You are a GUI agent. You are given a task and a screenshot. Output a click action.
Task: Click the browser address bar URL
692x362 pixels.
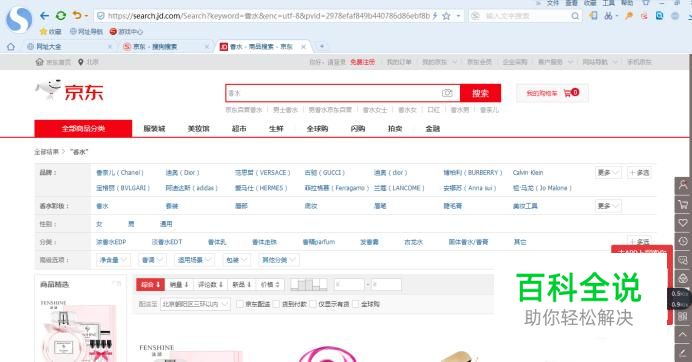pyautogui.click(x=268, y=16)
